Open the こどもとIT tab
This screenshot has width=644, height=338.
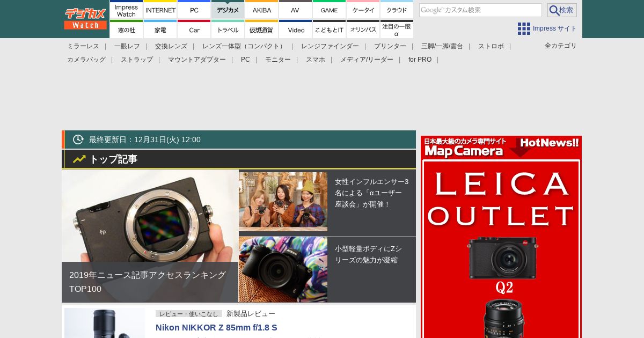(x=330, y=29)
